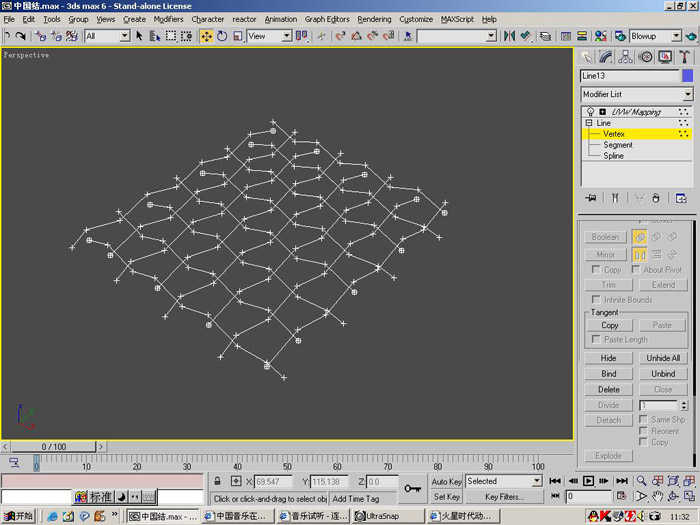Open the Select by Name tool

coord(154,36)
